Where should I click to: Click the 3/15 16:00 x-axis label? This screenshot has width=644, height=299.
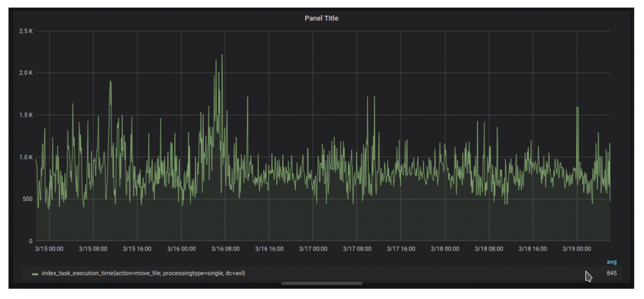[137, 249]
